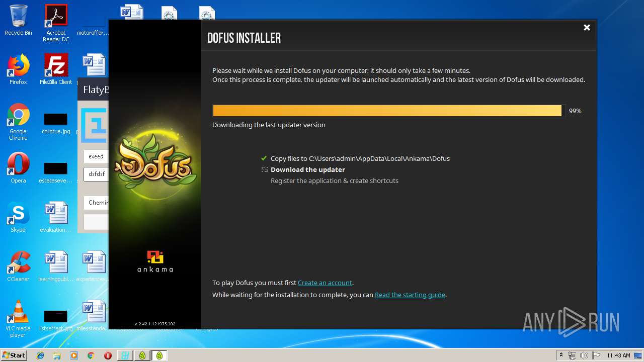Open Windows Explorer from the taskbar

click(57, 355)
